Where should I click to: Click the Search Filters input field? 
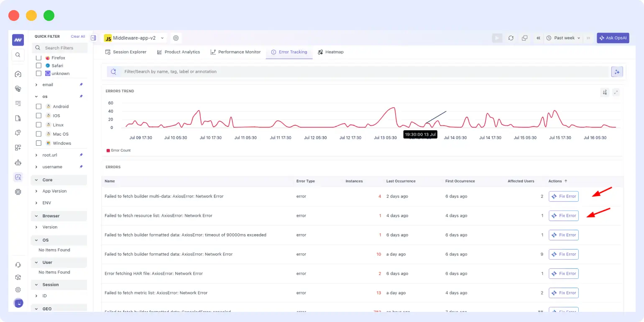[x=60, y=48]
